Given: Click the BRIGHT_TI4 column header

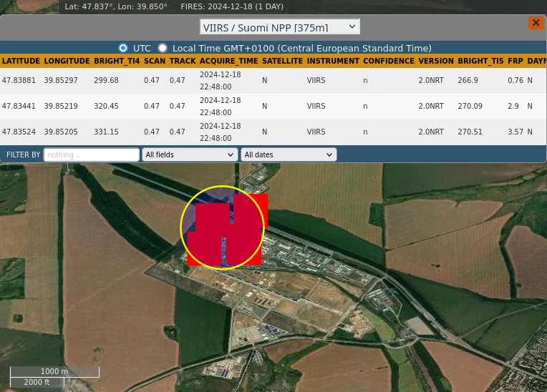Looking at the screenshot, I should point(117,62).
